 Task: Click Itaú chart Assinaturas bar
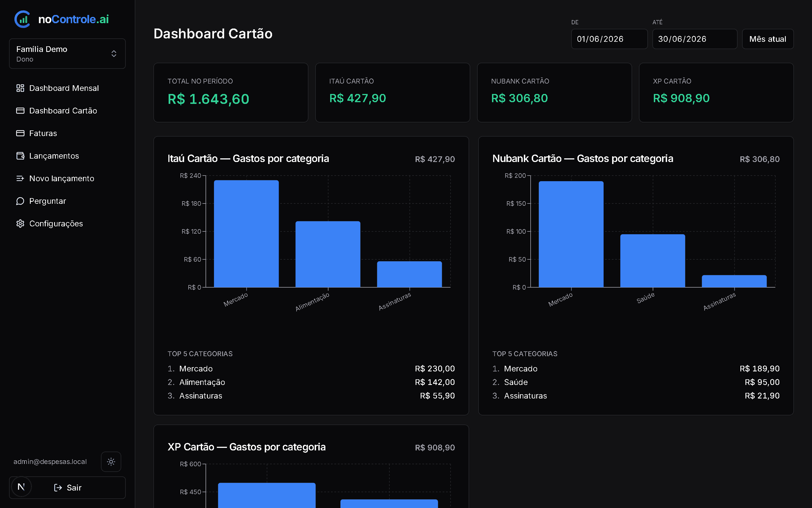coord(409,274)
